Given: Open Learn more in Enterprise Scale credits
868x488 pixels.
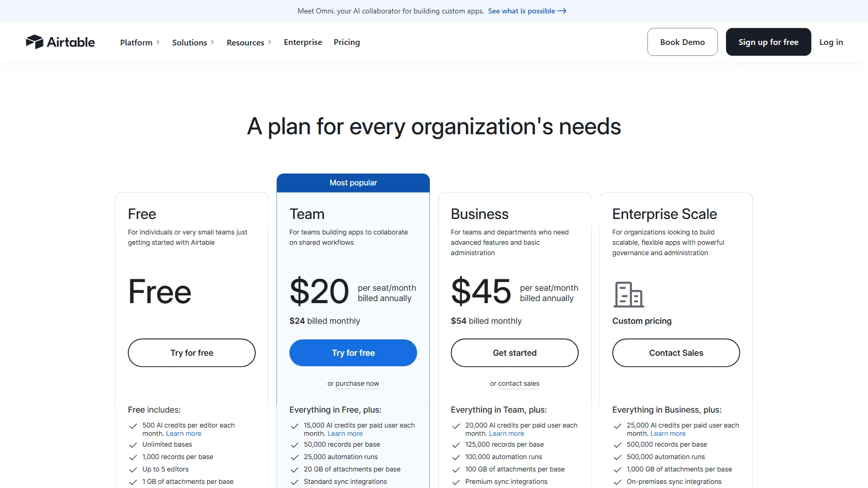Looking at the screenshot, I should (x=668, y=434).
